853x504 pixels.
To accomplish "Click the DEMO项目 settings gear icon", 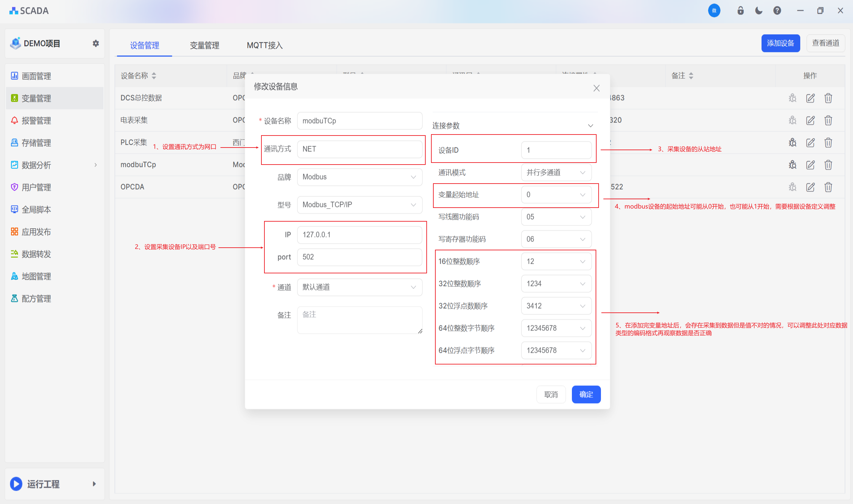I will click(96, 43).
